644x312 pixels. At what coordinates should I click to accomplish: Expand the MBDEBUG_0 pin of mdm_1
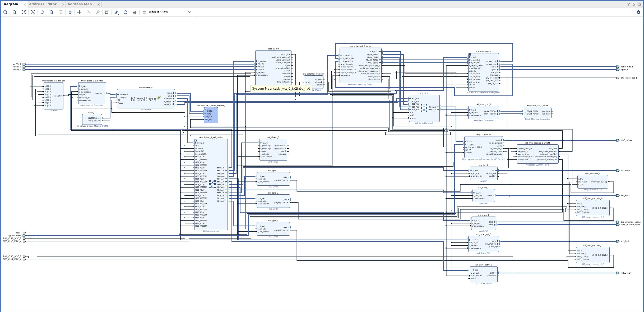[x=100, y=118]
